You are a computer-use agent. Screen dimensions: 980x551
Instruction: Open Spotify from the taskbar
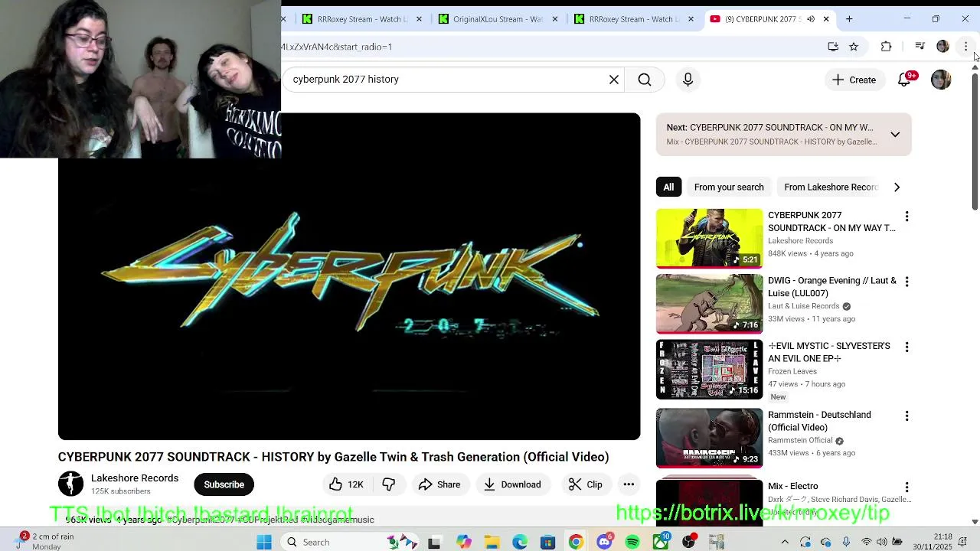coord(632,542)
